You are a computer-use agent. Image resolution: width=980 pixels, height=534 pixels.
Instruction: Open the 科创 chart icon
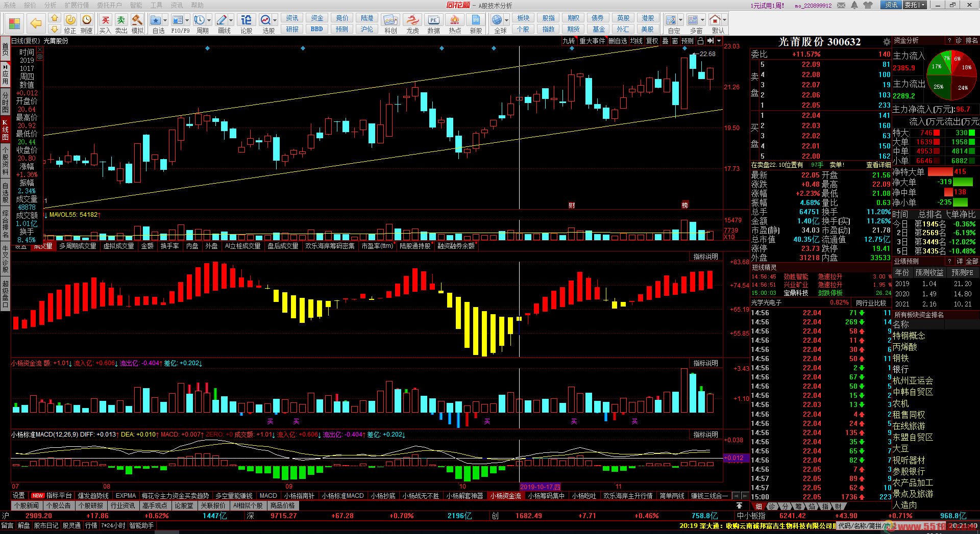390,20
